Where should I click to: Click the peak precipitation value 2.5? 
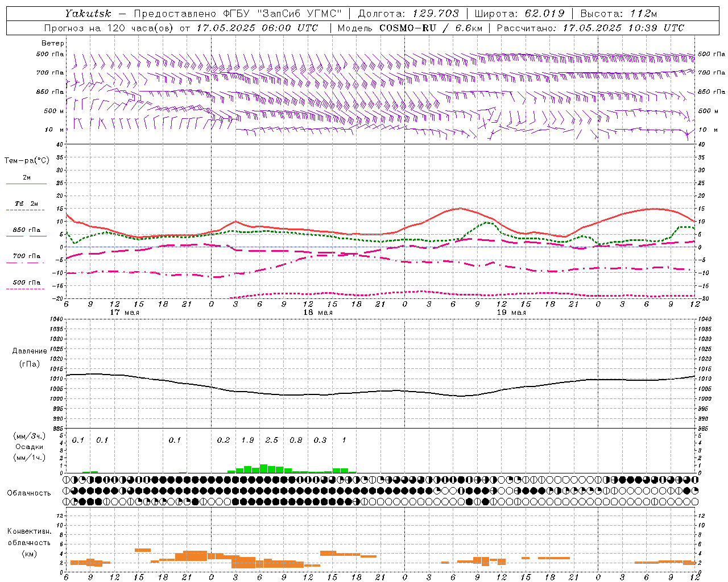[272, 440]
